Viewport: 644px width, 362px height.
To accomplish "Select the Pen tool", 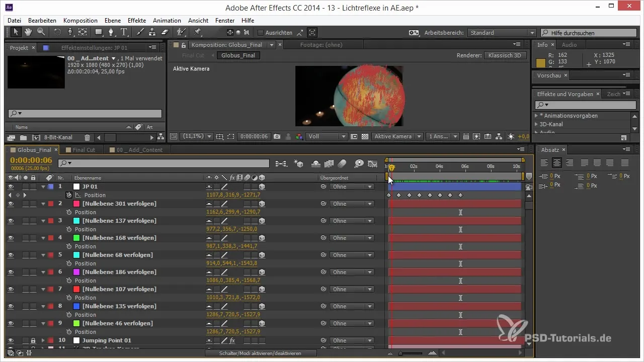I will coord(112,32).
